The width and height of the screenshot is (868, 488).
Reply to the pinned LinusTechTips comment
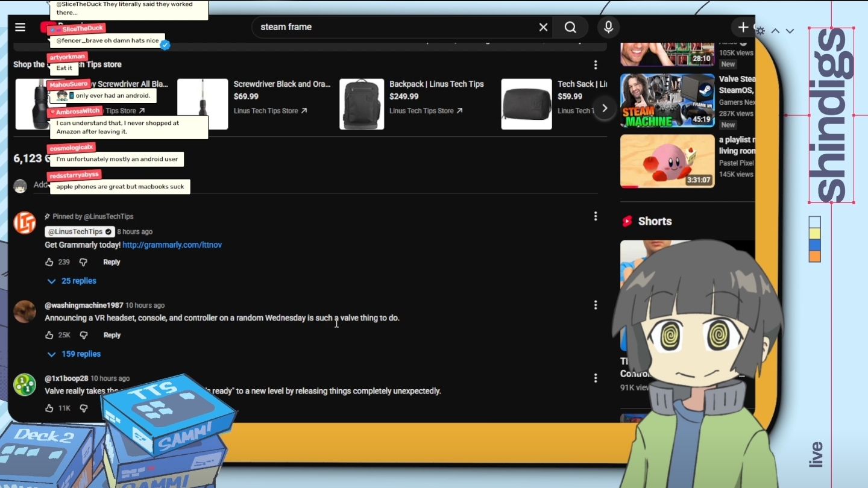click(x=112, y=262)
